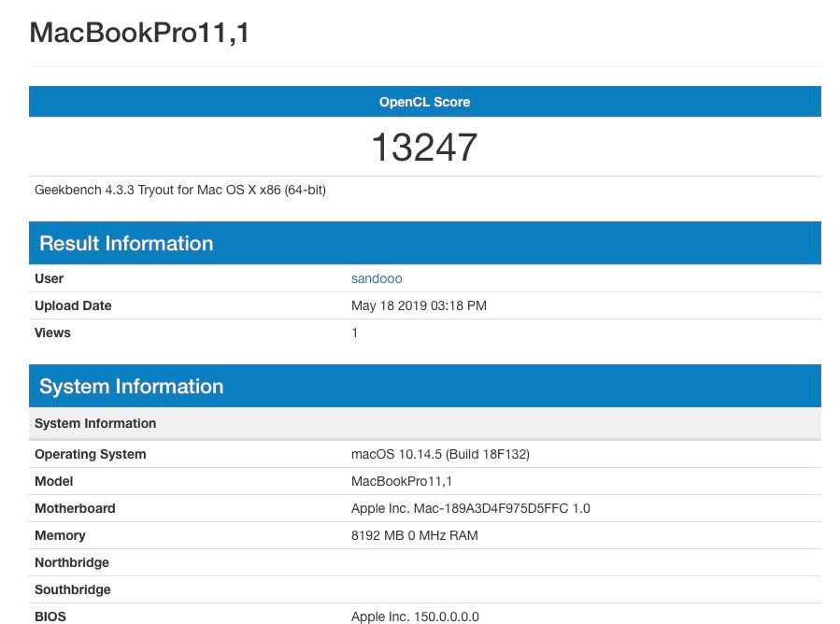Click the Result Information section header
Image resolution: width=840 pixels, height=624 pixels.
425,243
